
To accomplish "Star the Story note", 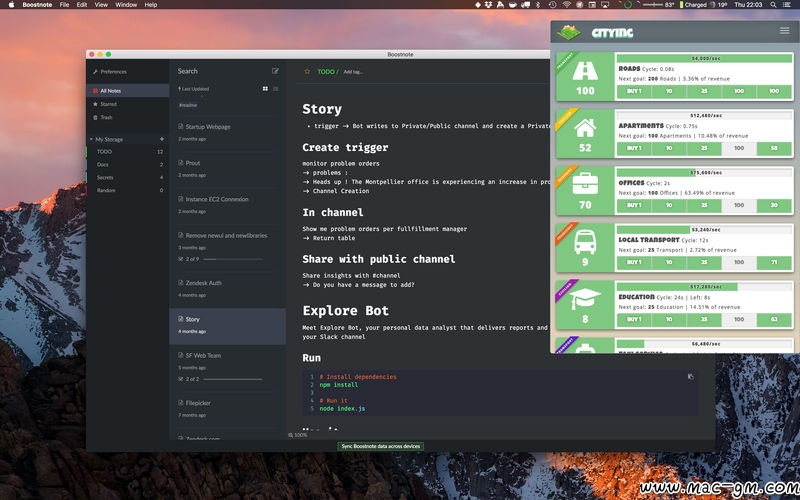I will tap(307, 72).
